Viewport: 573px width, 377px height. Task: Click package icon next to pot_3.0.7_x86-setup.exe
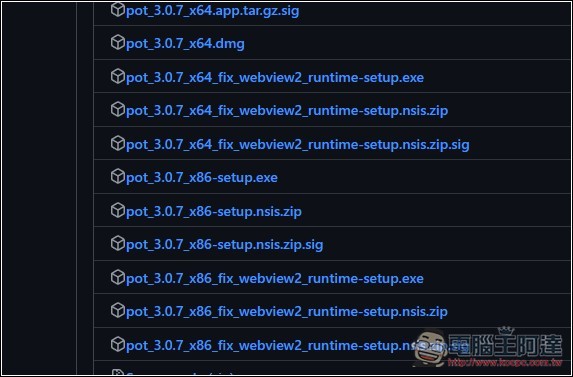118,176
